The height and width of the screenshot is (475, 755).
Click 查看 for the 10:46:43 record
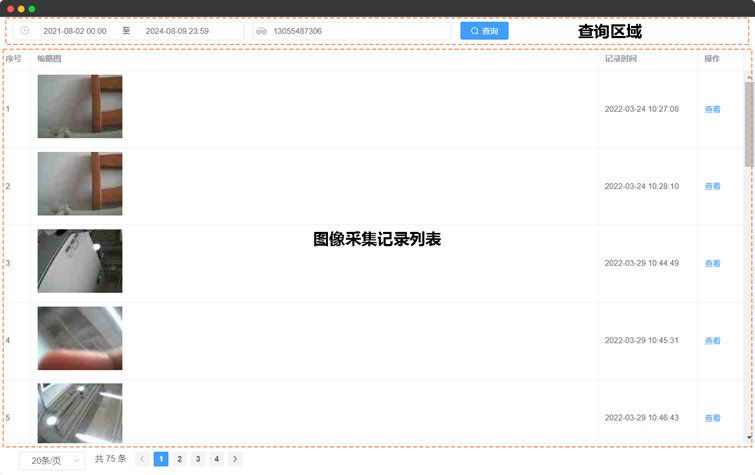coord(712,418)
